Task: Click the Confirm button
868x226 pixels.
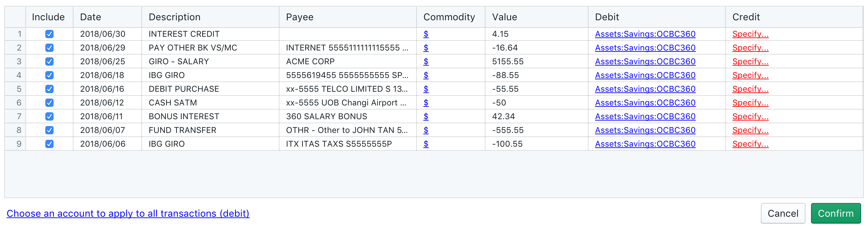Action: click(835, 213)
